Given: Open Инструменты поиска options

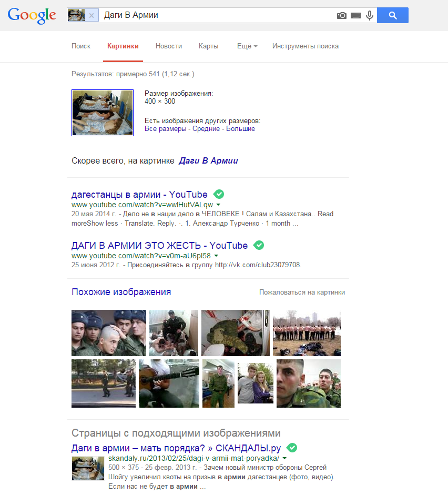Looking at the screenshot, I should pos(306,46).
